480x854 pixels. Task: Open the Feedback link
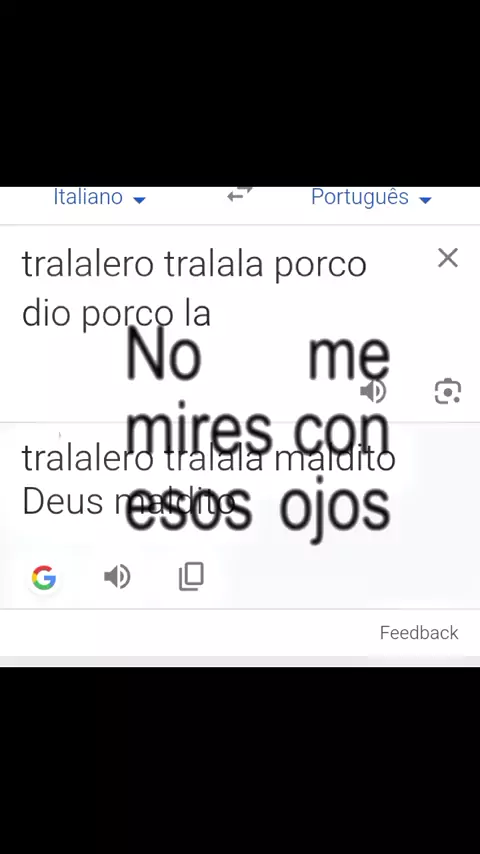pyautogui.click(x=419, y=632)
